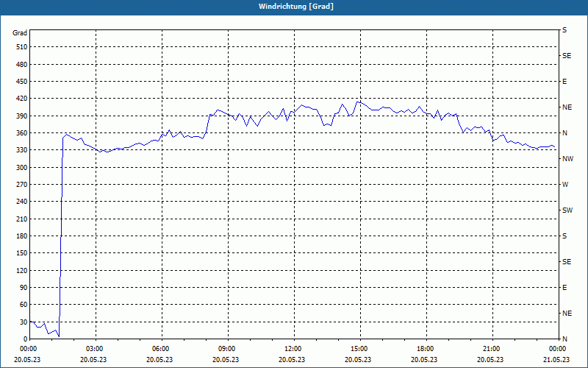Viewport: 588px width, 368px height.
Task: Pick the 390 degree axis label
Action: [22, 116]
